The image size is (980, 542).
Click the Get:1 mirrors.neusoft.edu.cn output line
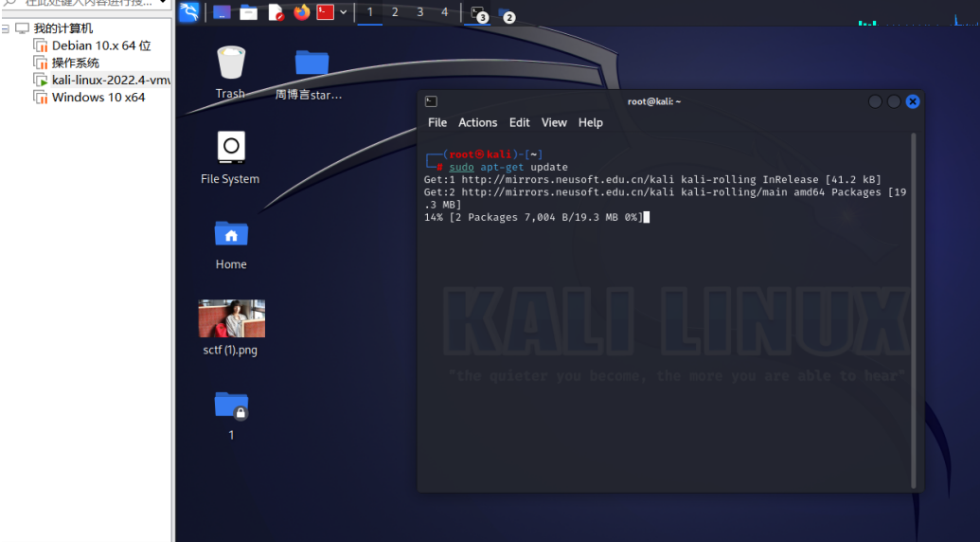pos(652,179)
